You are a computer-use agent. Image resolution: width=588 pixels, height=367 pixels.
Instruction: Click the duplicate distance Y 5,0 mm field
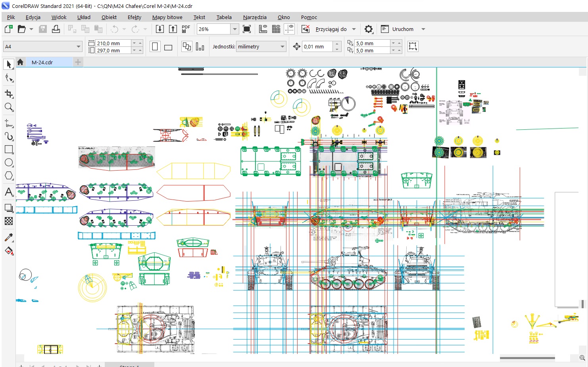(373, 50)
